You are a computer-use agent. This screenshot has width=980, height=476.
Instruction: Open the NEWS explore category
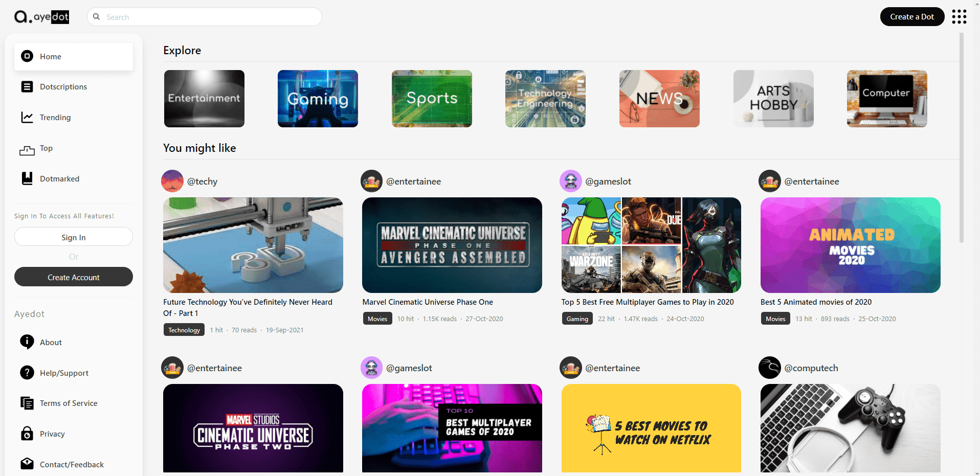(x=659, y=99)
